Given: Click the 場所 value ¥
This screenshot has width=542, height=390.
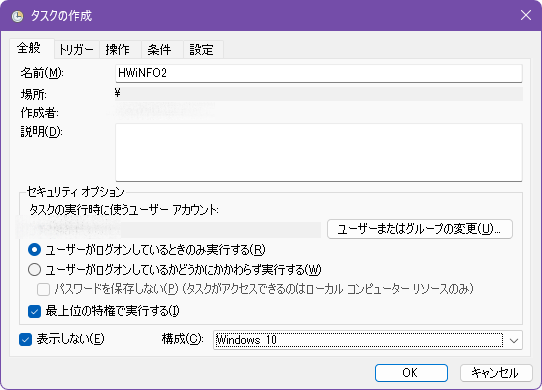Looking at the screenshot, I should [118, 93].
